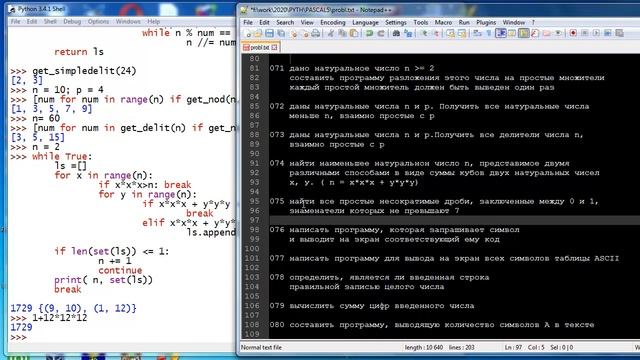Click 'Ln : 97' in status bar
The width and height of the screenshot is (640, 360).
point(513,347)
